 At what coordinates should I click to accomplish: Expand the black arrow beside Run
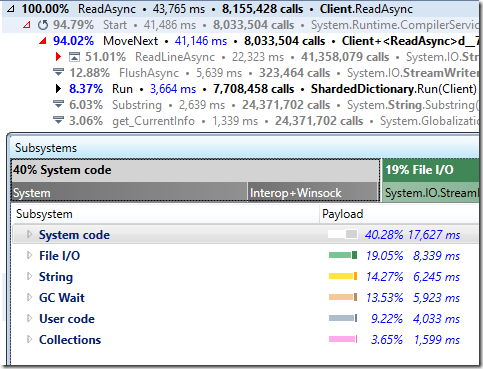point(58,89)
